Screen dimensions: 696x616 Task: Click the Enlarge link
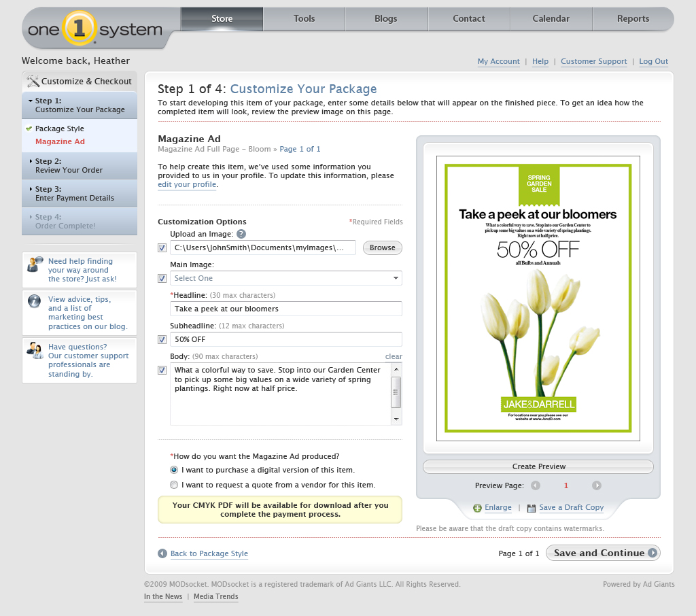[x=498, y=507]
